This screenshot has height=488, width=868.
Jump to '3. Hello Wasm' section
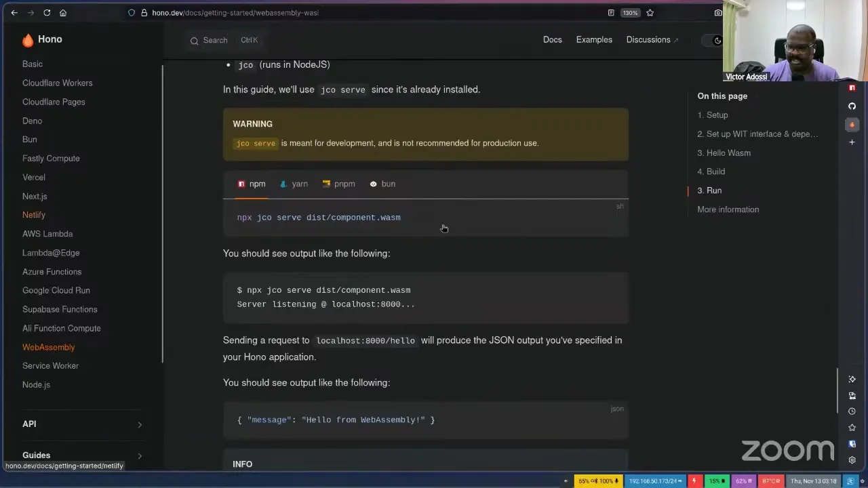coord(724,153)
